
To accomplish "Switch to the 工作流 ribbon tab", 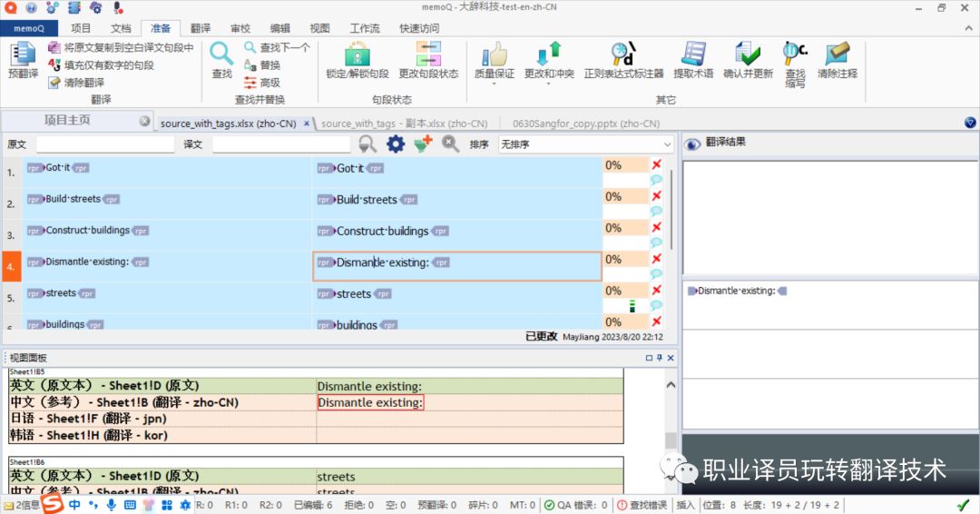I will point(365,28).
